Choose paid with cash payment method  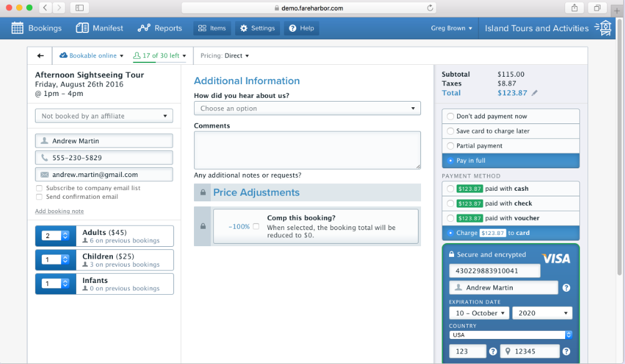click(x=511, y=189)
